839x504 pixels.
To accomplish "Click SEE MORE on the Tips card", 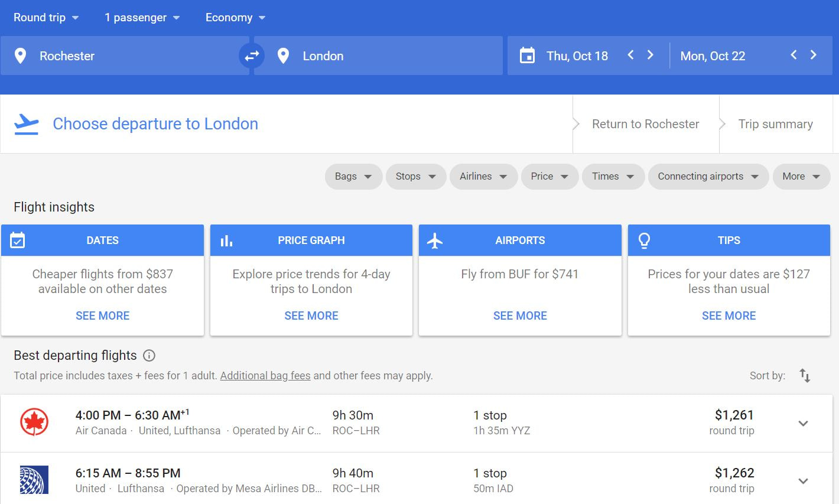I will pyautogui.click(x=729, y=316).
